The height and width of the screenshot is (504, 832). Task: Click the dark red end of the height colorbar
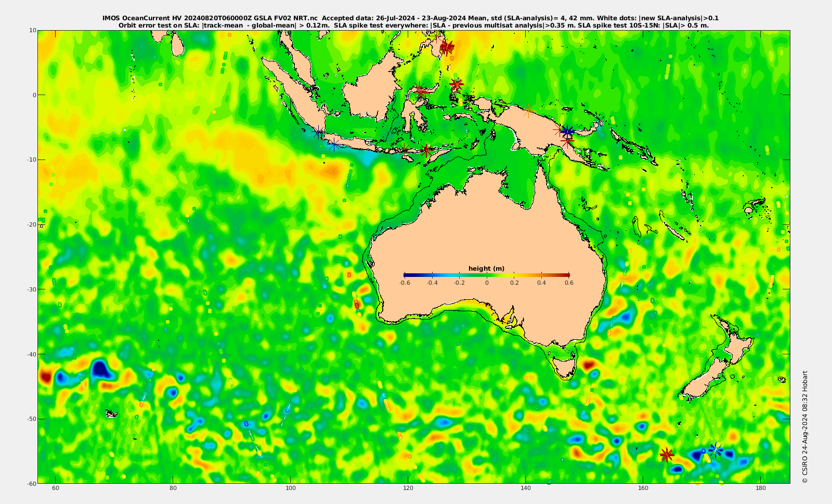[x=566, y=275]
